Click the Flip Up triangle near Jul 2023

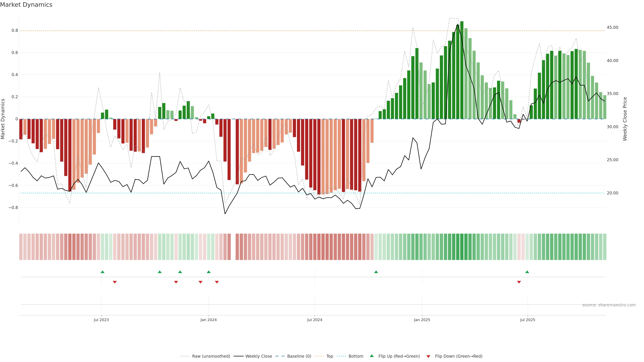tap(102, 272)
